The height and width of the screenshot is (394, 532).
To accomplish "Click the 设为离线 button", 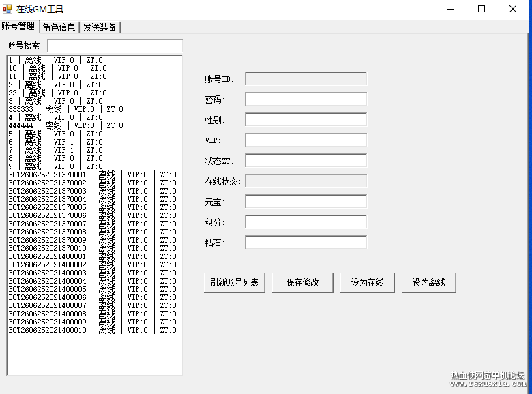I will pos(429,282).
